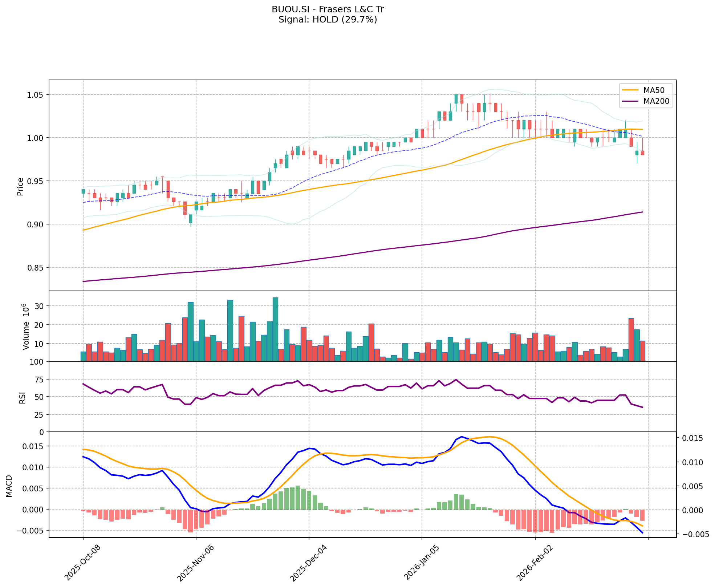Click the MA200 legend entry

click(x=656, y=101)
